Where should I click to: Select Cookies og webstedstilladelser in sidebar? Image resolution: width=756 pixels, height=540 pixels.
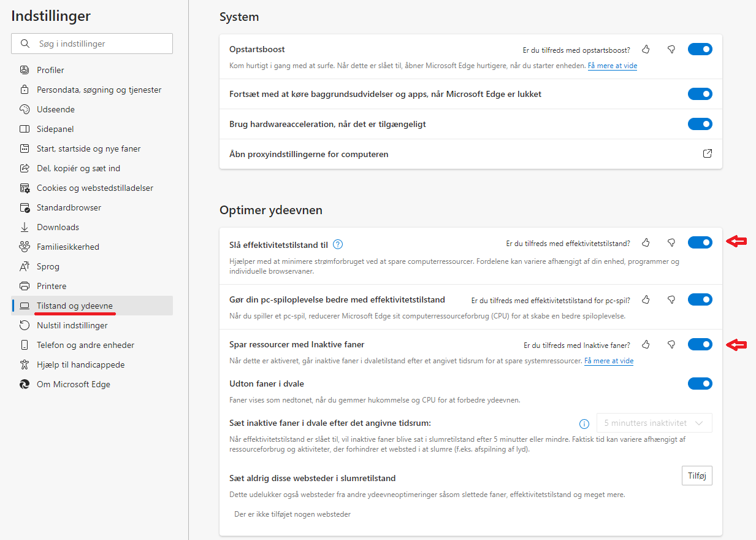pos(95,188)
